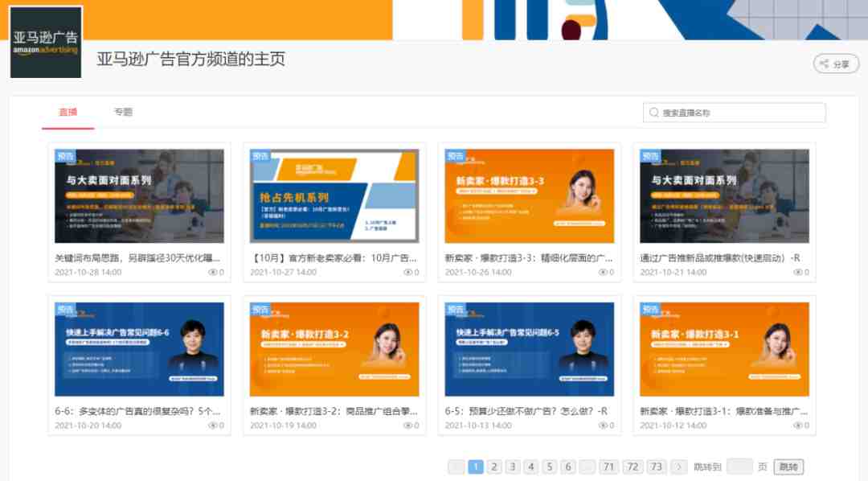Click the next page arrow
This screenshot has width=868, height=481.
678,467
